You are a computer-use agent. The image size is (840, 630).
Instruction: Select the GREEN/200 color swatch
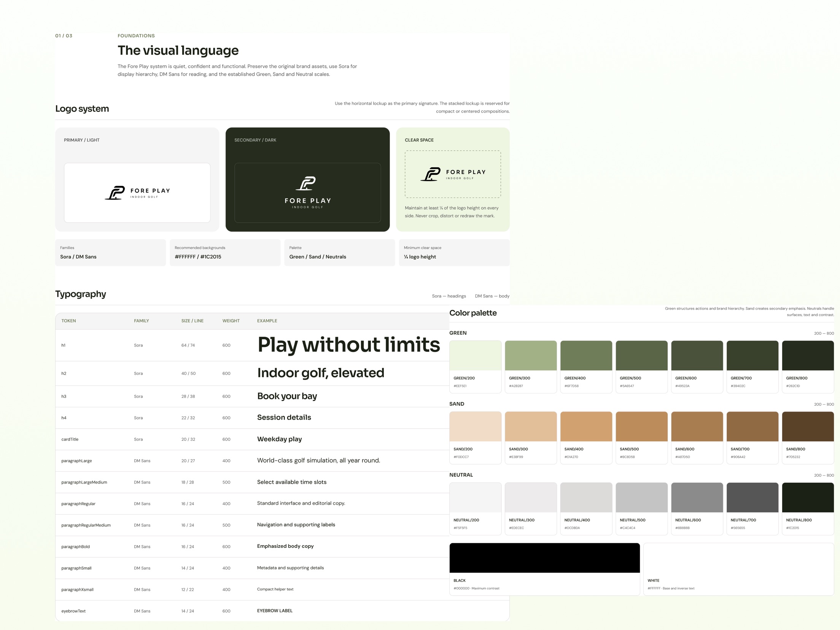coord(475,367)
